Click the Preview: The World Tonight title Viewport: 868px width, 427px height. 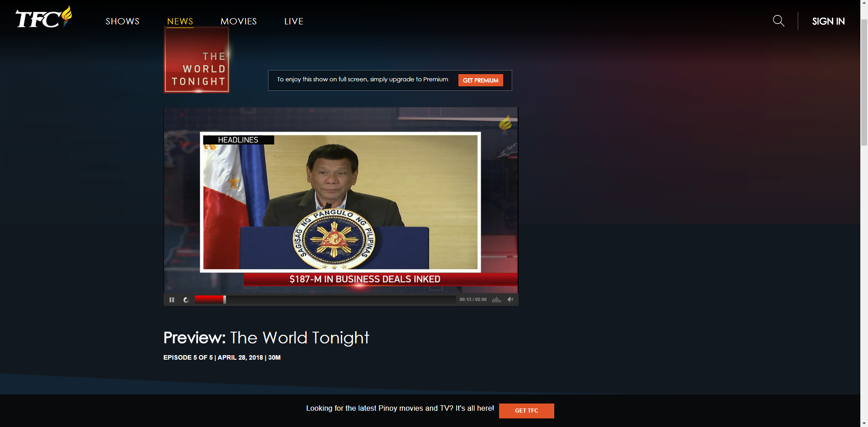click(x=266, y=338)
